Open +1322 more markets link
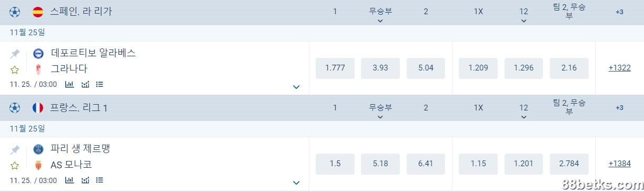This screenshot has width=644, height=192. point(619,68)
